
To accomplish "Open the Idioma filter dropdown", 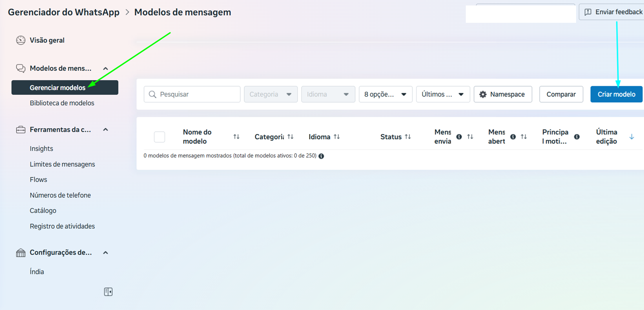I will 328,94.
